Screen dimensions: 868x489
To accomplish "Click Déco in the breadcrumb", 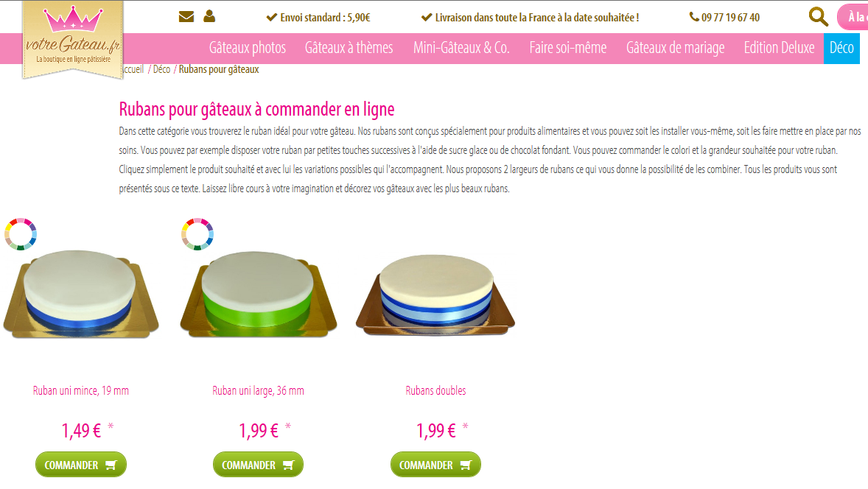I will 161,69.
